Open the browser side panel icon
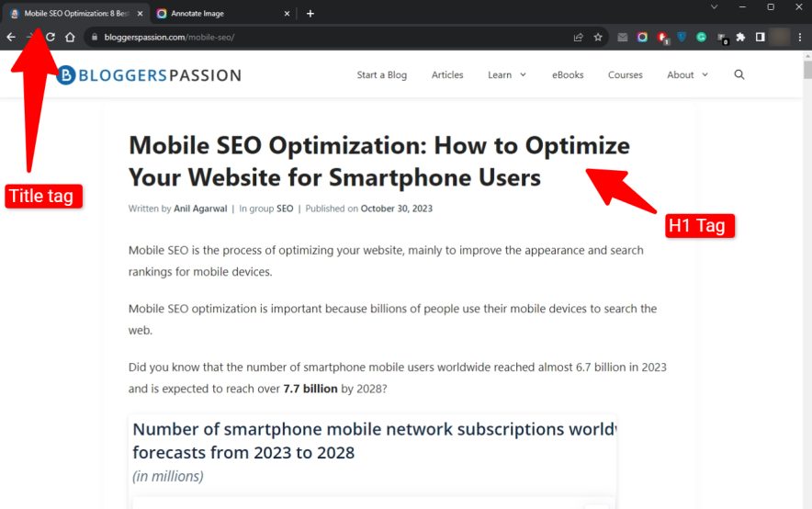The width and height of the screenshot is (812, 509). [761, 38]
